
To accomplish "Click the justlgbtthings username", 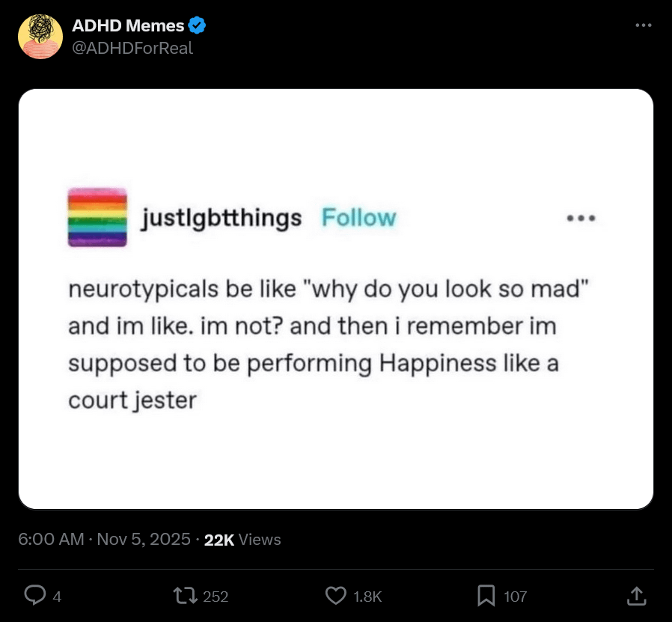I will click(222, 218).
